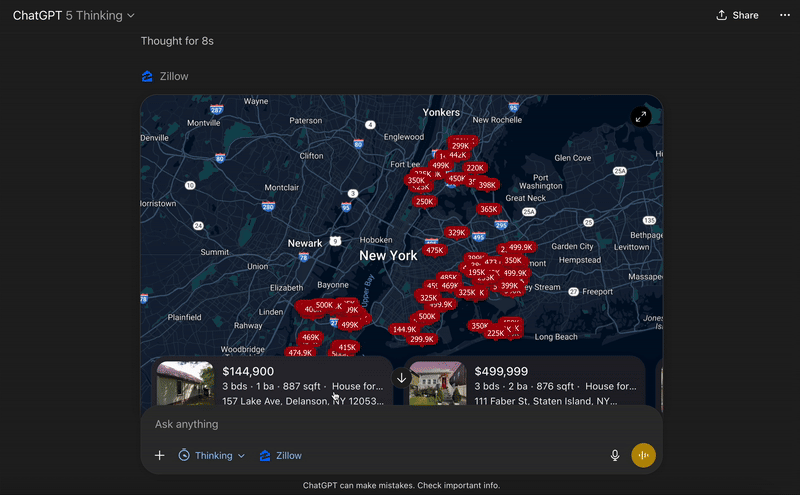Open the three-dot more options menu
This screenshot has height=495, width=800.
[784, 16]
